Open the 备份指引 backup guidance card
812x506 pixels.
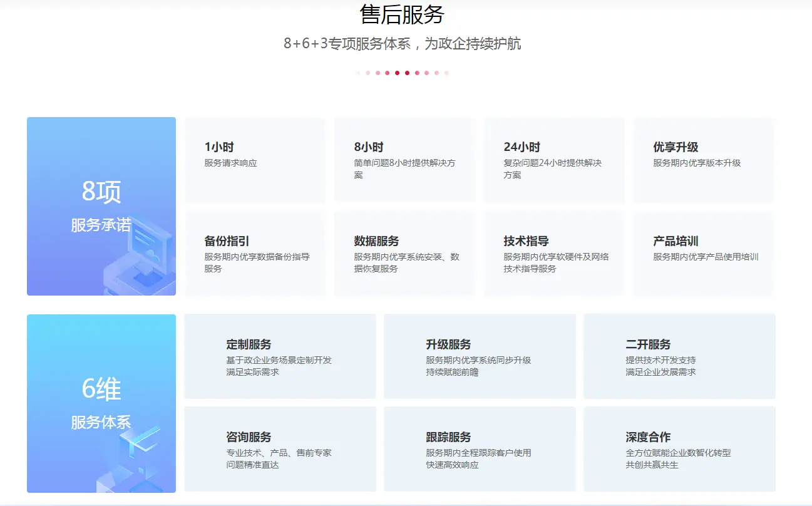pyautogui.click(x=255, y=254)
